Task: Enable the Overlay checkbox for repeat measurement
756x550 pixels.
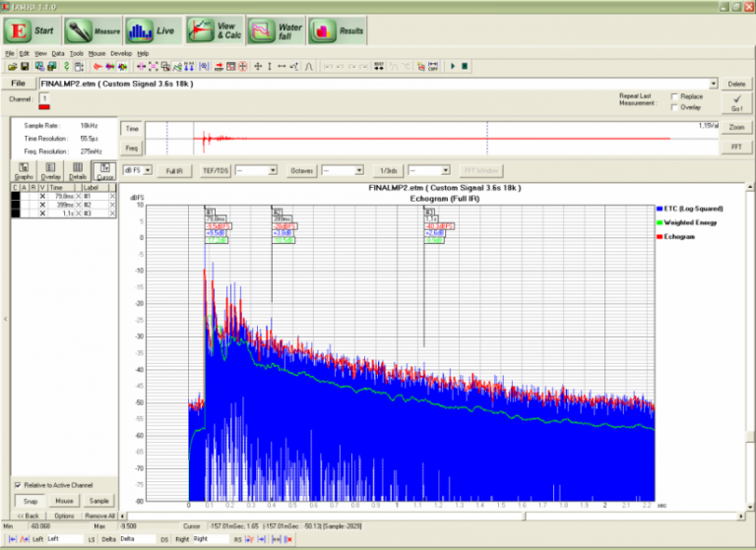Action: coord(674,107)
